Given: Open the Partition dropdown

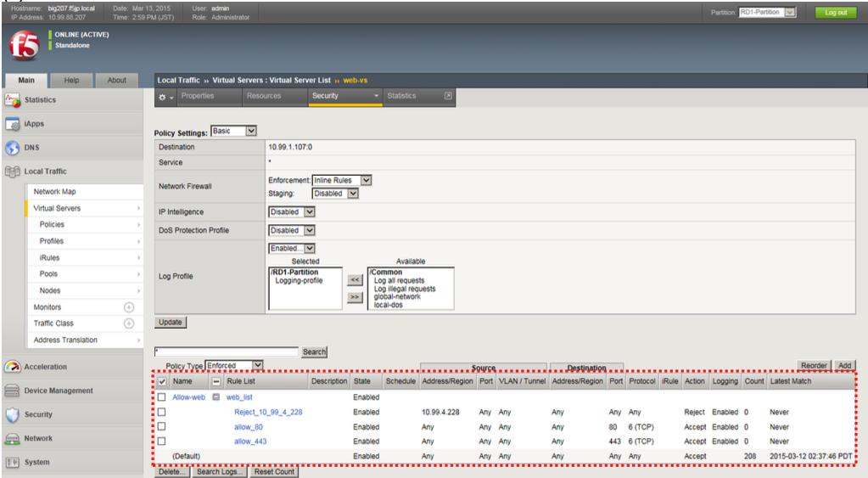Looking at the screenshot, I should pos(767,12).
